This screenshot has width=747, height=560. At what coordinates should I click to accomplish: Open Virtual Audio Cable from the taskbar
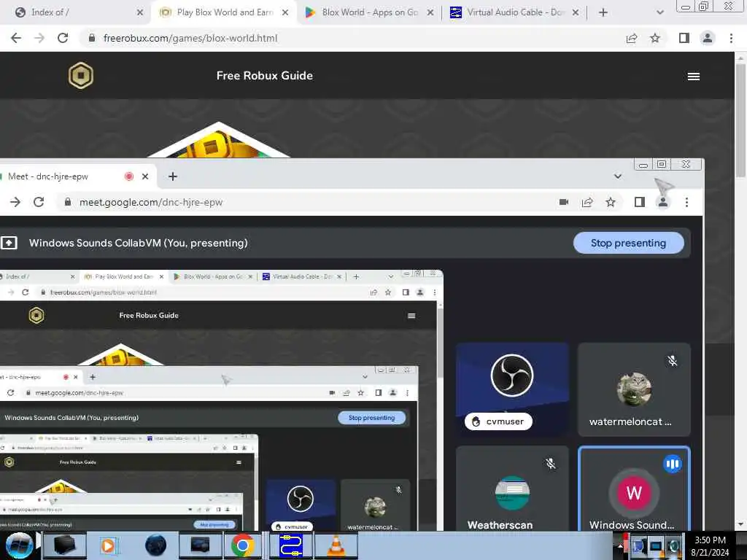pyautogui.click(x=290, y=545)
